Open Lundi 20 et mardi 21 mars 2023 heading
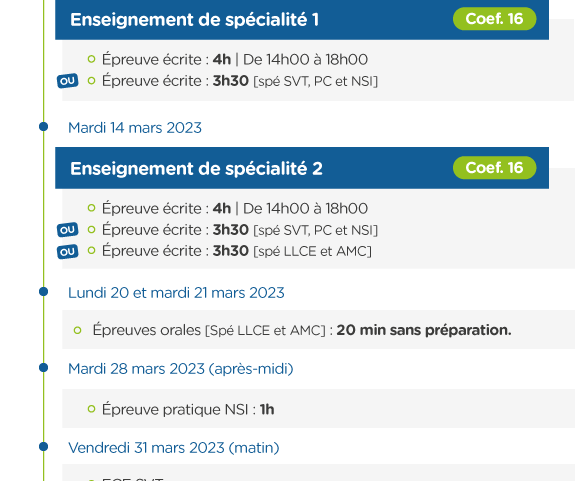The width and height of the screenshot is (588, 481). 176,293
